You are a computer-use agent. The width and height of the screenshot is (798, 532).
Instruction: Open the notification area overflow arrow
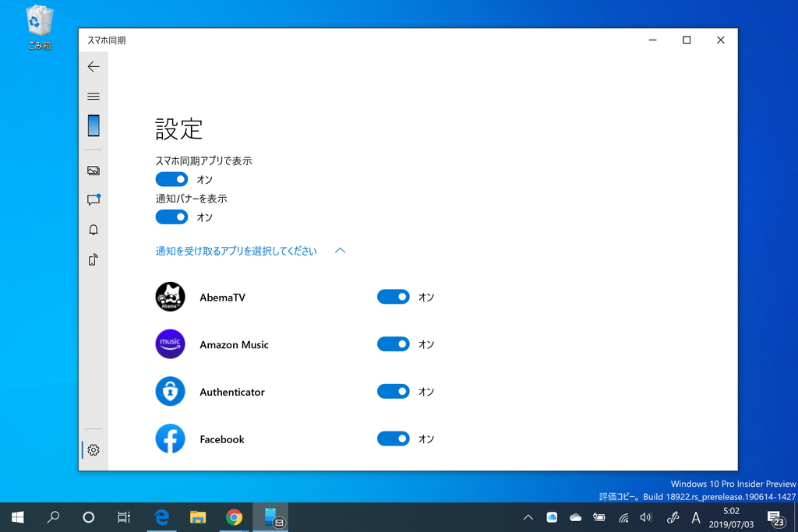pos(528,516)
